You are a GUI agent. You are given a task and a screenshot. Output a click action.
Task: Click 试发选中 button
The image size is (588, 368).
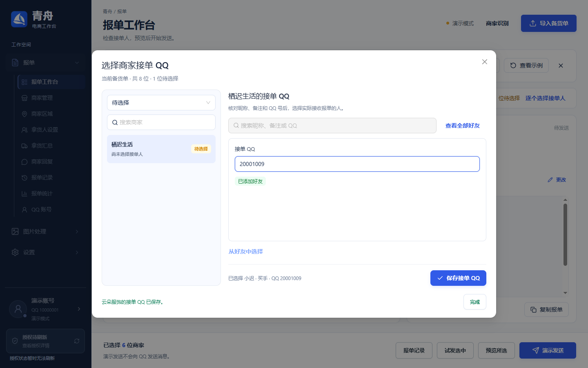coord(455,350)
